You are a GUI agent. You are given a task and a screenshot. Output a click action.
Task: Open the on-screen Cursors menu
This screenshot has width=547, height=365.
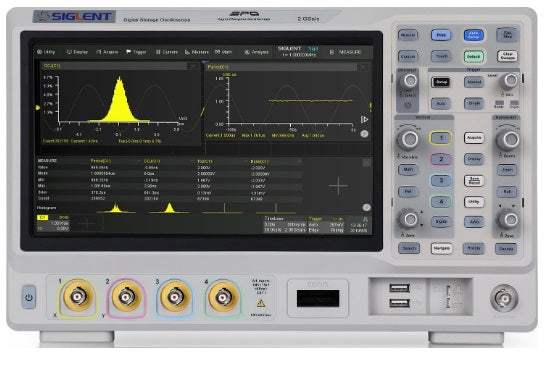[x=167, y=52]
